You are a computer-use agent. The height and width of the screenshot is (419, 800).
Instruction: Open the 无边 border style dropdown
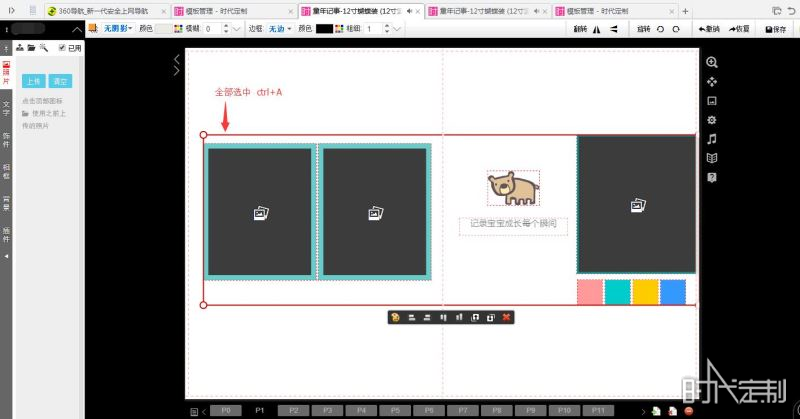pyautogui.click(x=280, y=29)
